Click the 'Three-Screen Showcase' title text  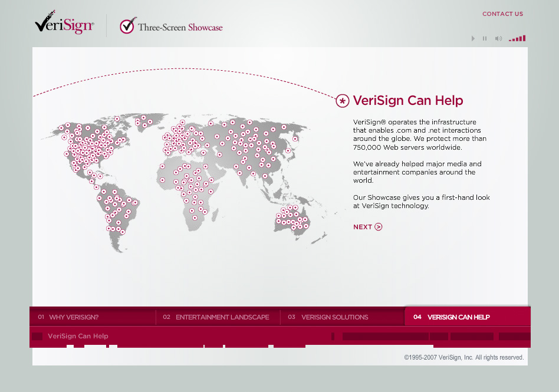[180, 28]
